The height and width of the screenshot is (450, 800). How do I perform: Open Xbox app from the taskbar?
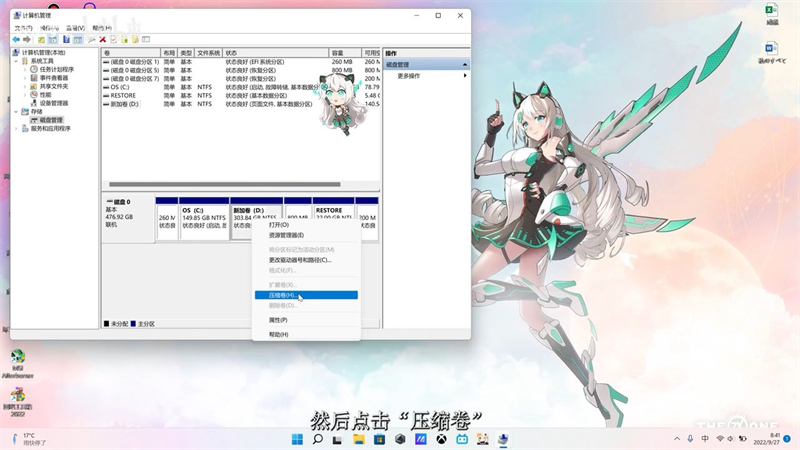pos(441,439)
